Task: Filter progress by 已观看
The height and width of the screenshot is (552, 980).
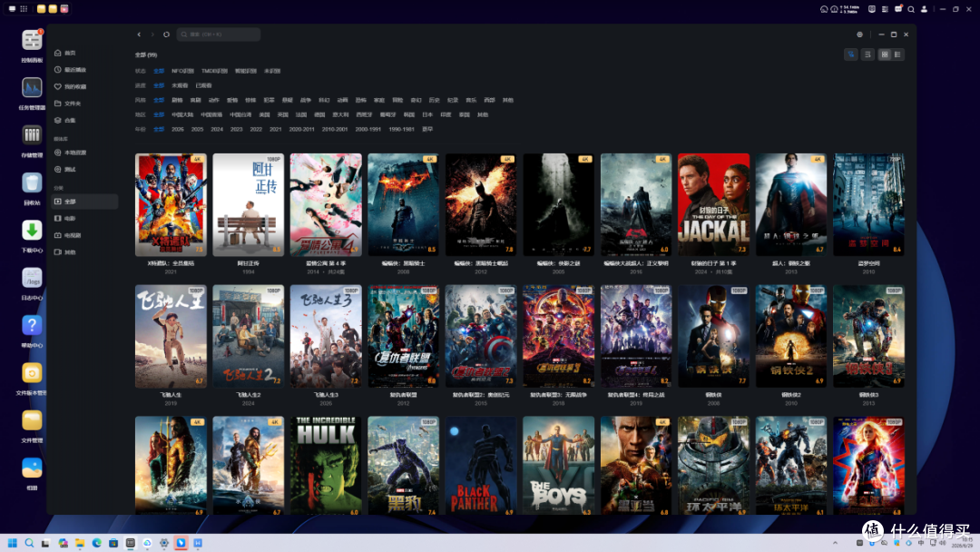Action: (204, 85)
